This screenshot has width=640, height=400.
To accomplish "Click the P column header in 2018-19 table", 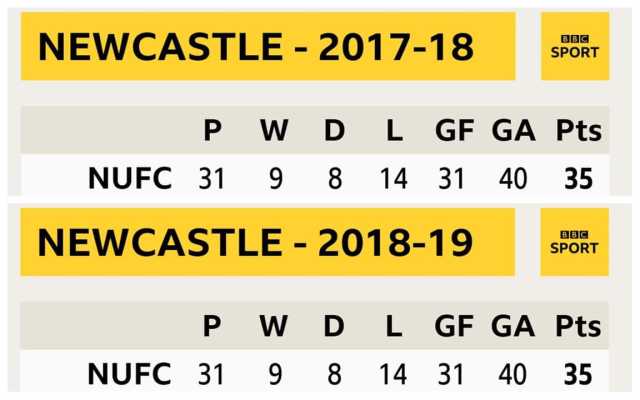I will click(x=212, y=327).
